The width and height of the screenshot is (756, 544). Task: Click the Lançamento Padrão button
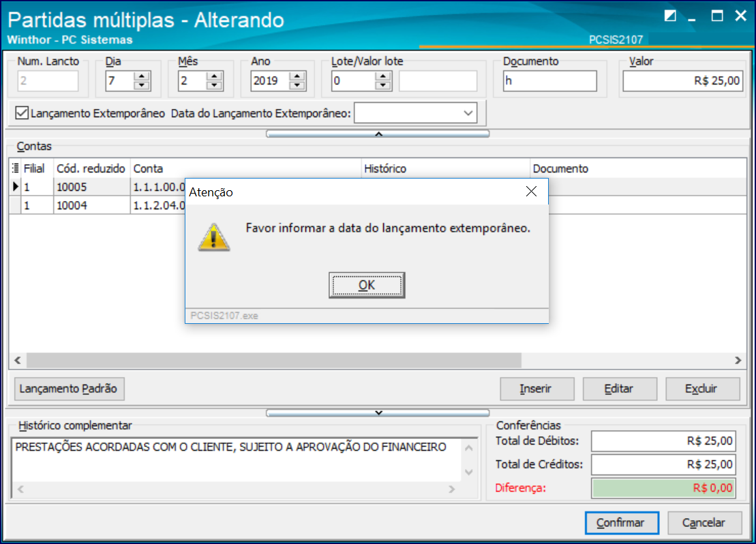click(x=69, y=388)
